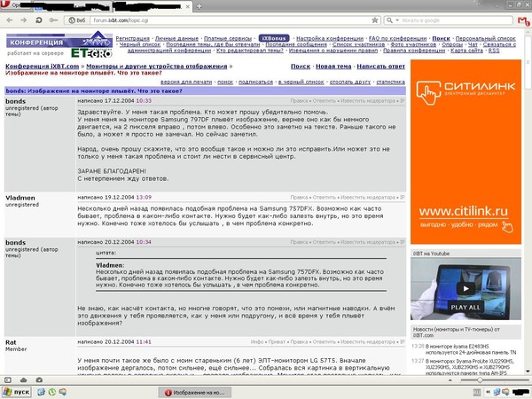The width and height of the screenshot is (532, 399).
Task: Click PLAY ALL on video widget
Action: [x=465, y=308]
